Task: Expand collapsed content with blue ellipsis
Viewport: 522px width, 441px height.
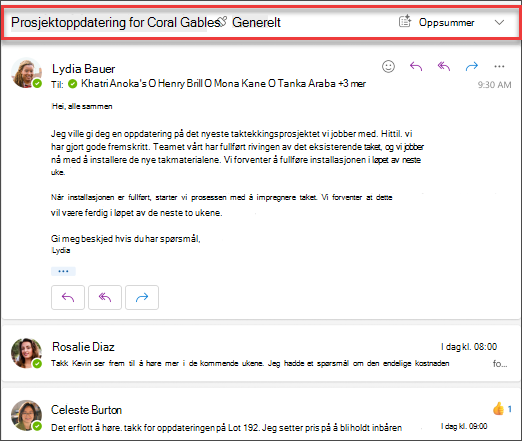Action: 63,271
